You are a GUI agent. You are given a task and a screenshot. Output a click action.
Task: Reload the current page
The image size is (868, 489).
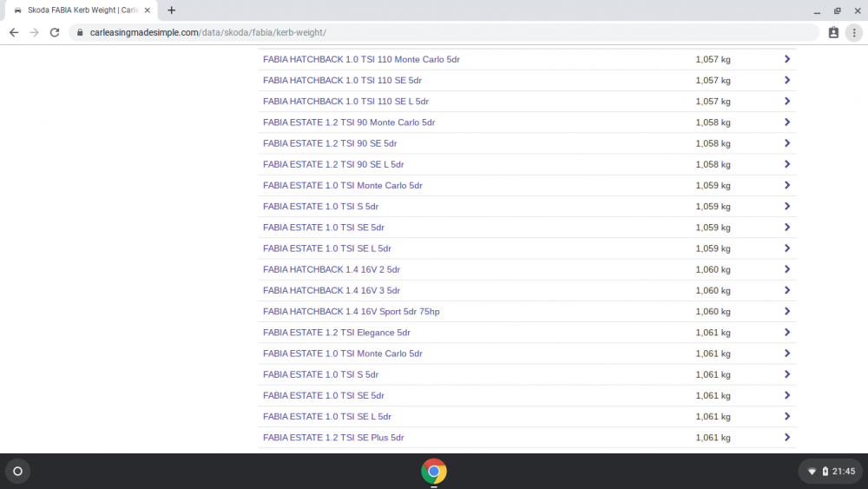pos(54,33)
